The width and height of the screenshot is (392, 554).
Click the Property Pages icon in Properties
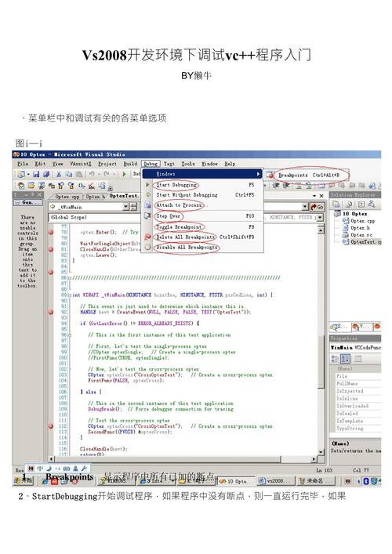tap(358, 359)
